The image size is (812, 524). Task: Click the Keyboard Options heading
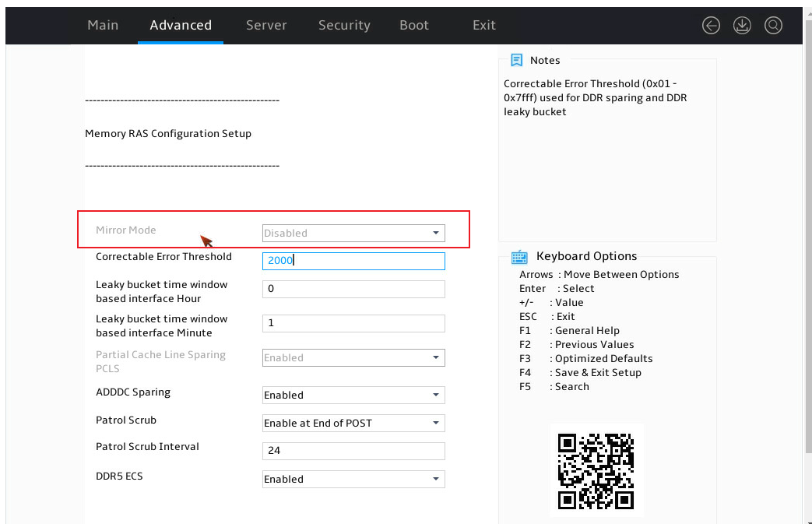[x=587, y=256]
